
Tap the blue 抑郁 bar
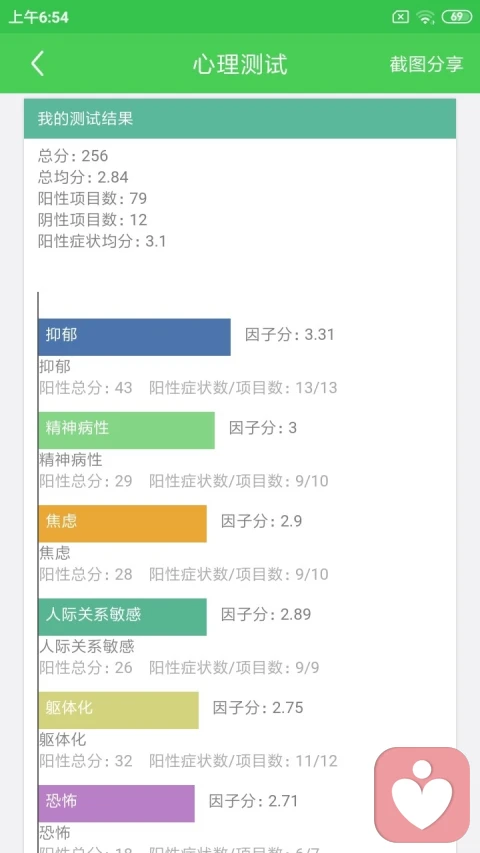coord(134,337)
